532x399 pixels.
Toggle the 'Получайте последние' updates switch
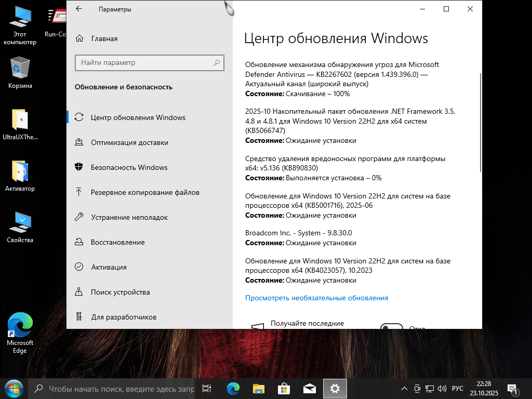point(392,327)
